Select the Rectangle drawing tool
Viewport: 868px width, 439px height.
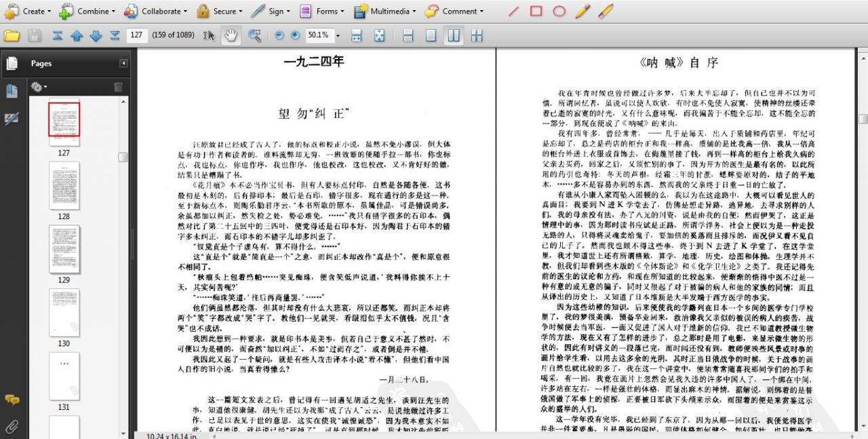pyautogui.click(x=536, y=11)
